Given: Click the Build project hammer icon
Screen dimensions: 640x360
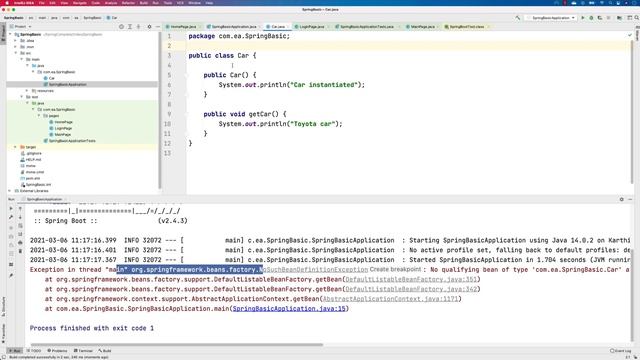Looking at the screenshot, I should [518, 18].
